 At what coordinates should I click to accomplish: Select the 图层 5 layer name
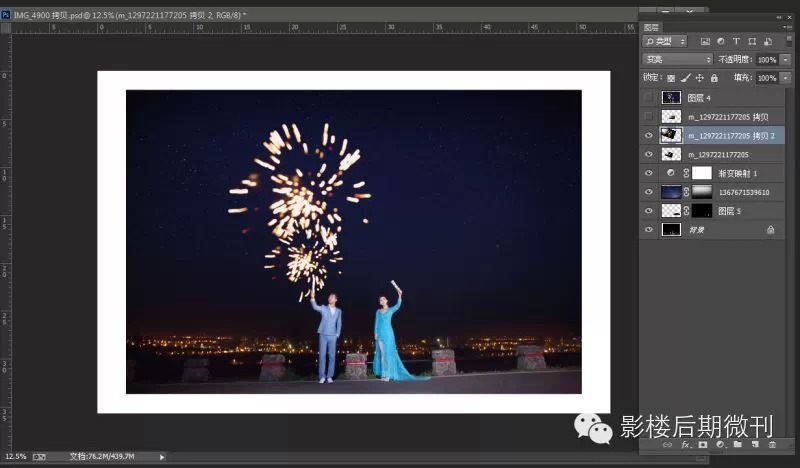(x=730, y=211)
